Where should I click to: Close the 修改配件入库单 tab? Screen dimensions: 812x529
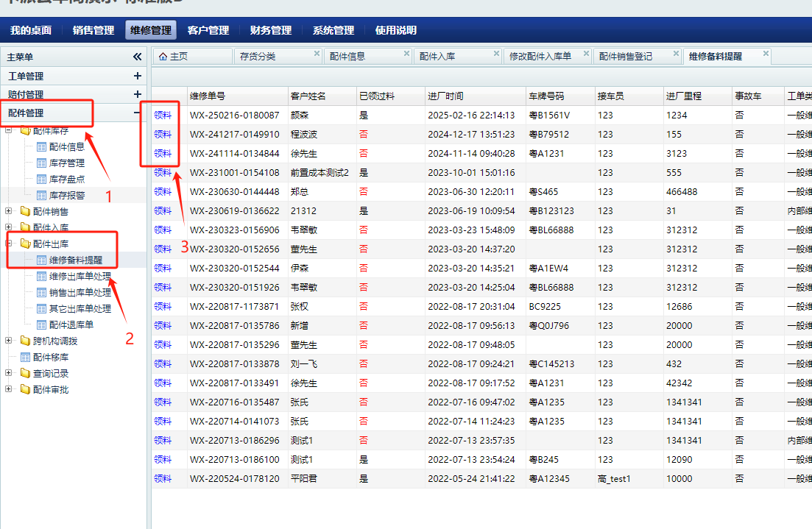tap(586, 54)
